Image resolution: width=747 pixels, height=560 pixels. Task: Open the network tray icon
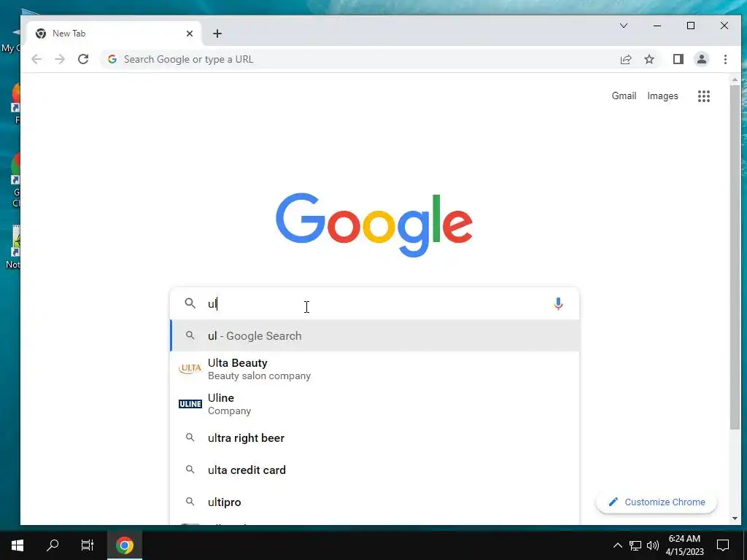point(635,545)
